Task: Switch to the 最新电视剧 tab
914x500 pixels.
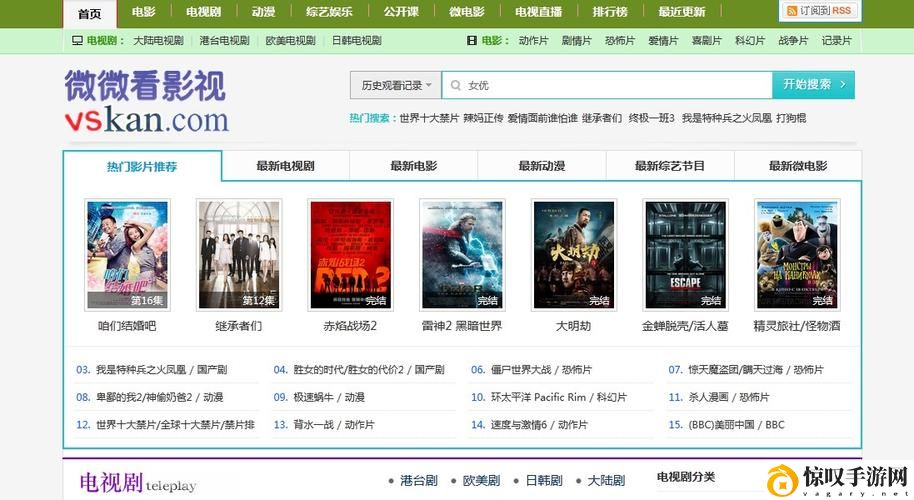Action: click(x=286, y=166)
